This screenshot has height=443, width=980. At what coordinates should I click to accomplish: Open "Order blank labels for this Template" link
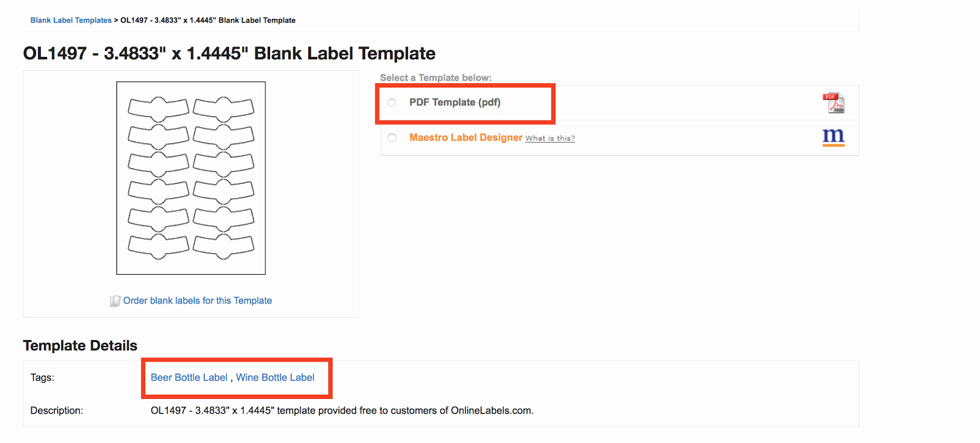coord(197,300)
